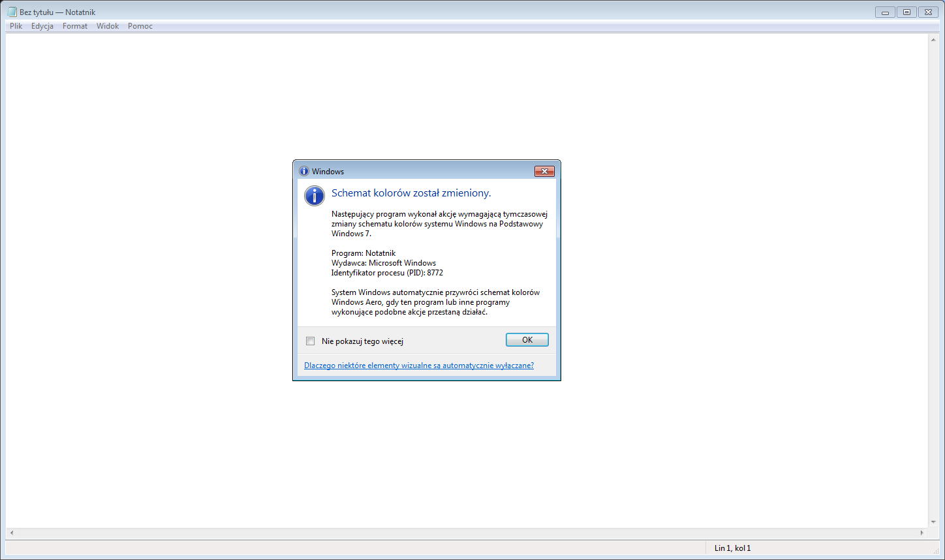Open the Plik menu
This screenshot has width=945, height=560.
(16, 26)
